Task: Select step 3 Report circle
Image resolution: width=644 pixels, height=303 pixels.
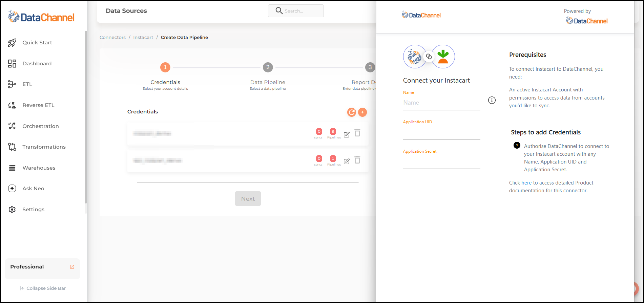Action: point(370,67)
